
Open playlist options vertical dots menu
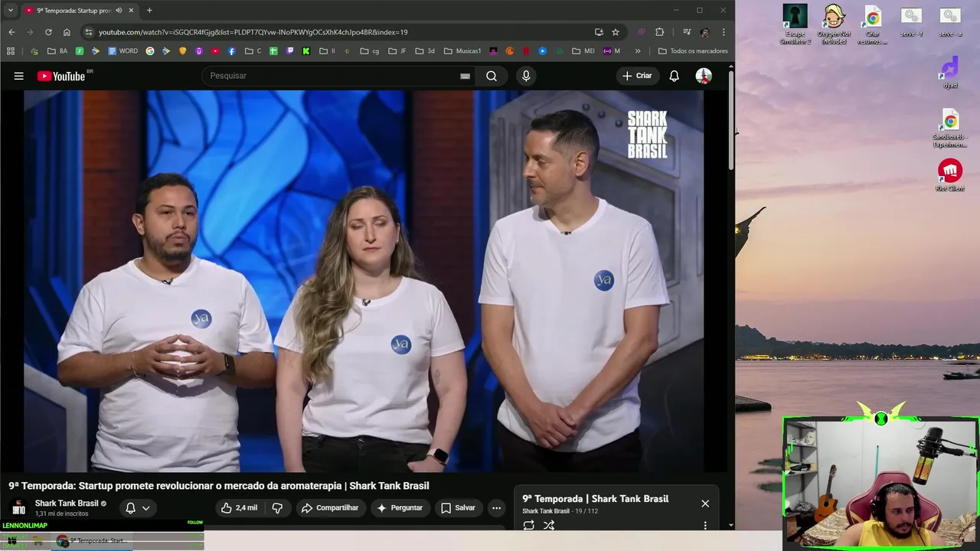(705, 525)
